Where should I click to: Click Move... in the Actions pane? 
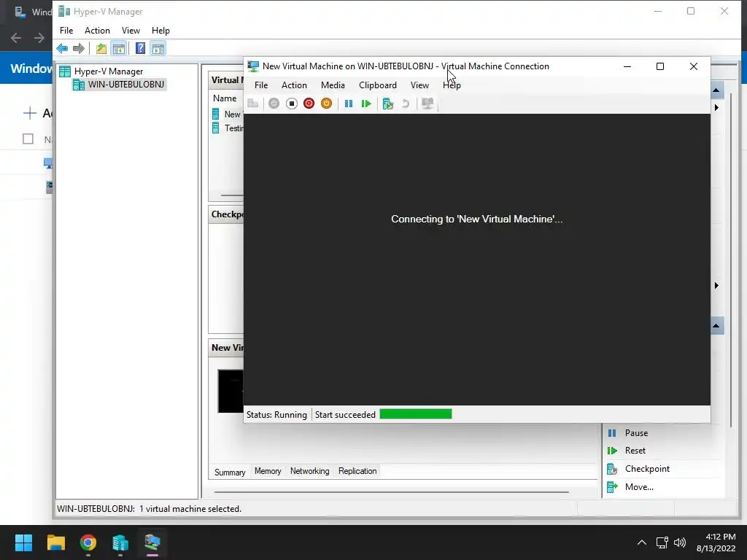639,486
